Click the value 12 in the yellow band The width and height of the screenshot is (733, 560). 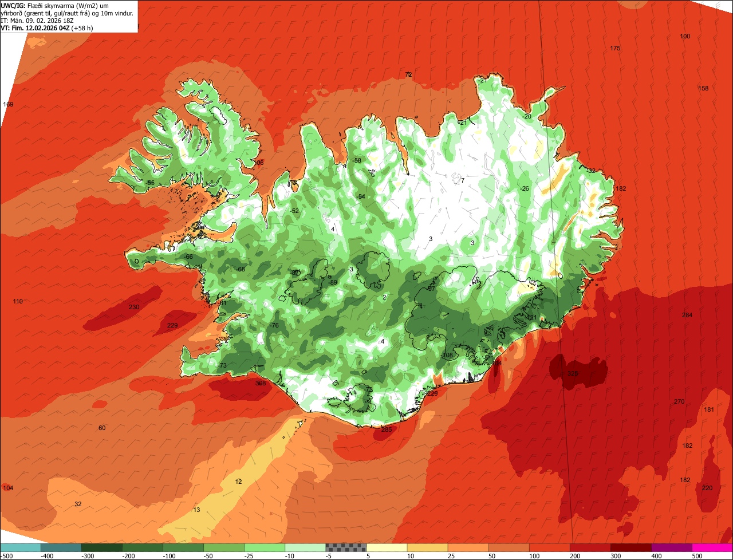tap(238, 482)
